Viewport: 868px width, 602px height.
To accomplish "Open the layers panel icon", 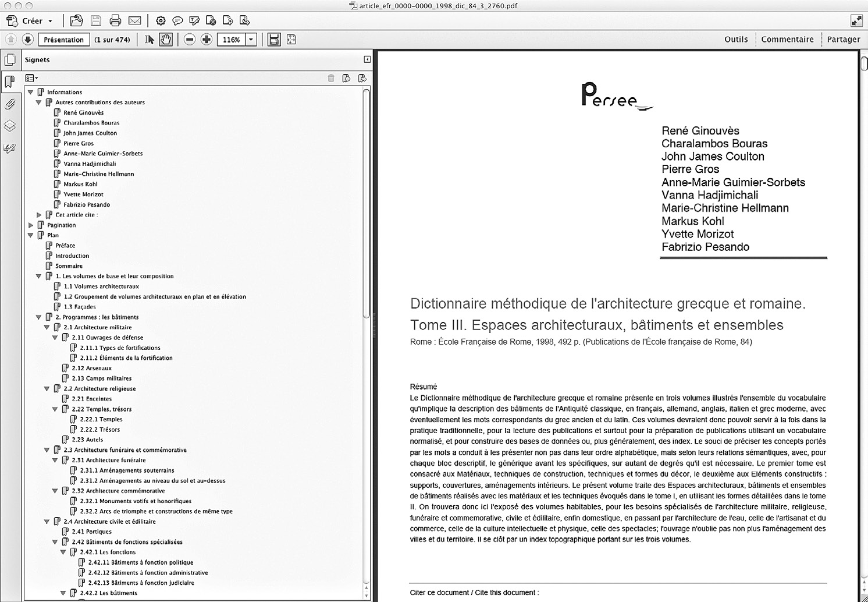I will coord(10,126).
